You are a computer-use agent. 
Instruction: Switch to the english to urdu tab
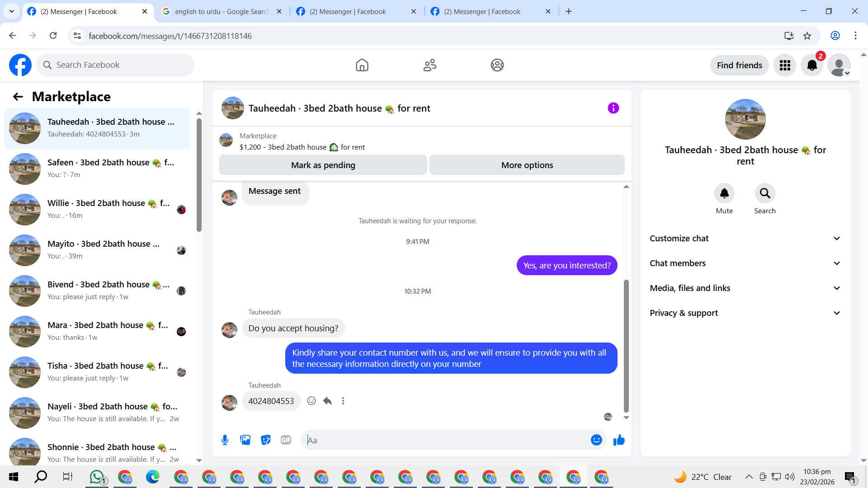222,12
